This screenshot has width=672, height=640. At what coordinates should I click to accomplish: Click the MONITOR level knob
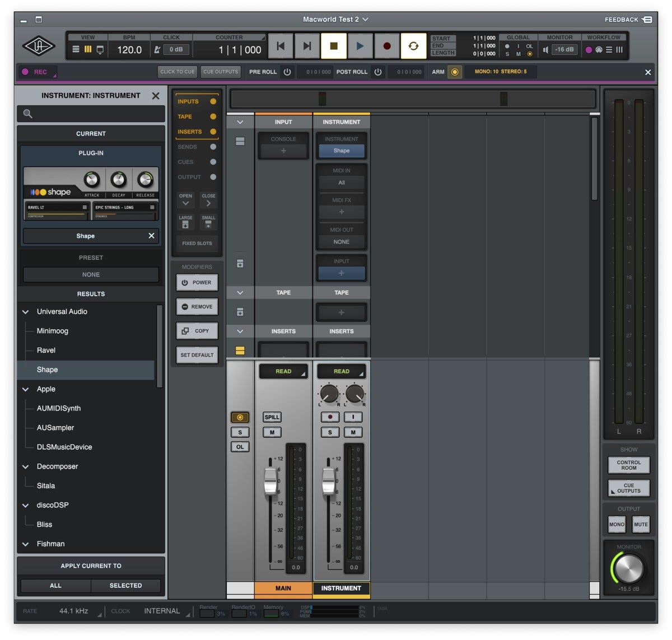click(629, 568)
